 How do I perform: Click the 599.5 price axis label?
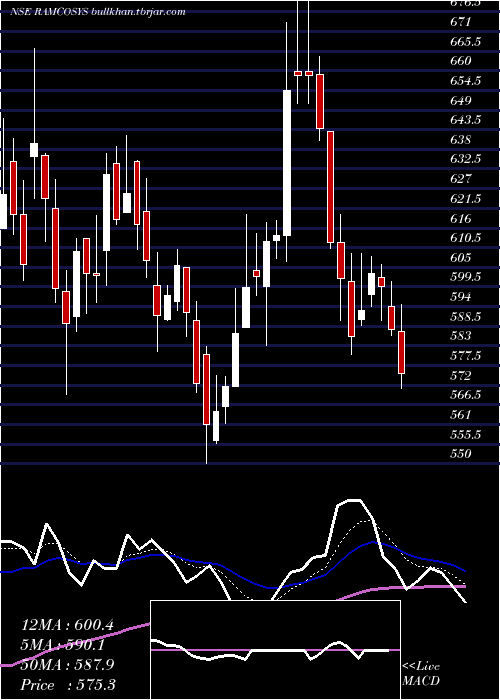coord(465,277)
